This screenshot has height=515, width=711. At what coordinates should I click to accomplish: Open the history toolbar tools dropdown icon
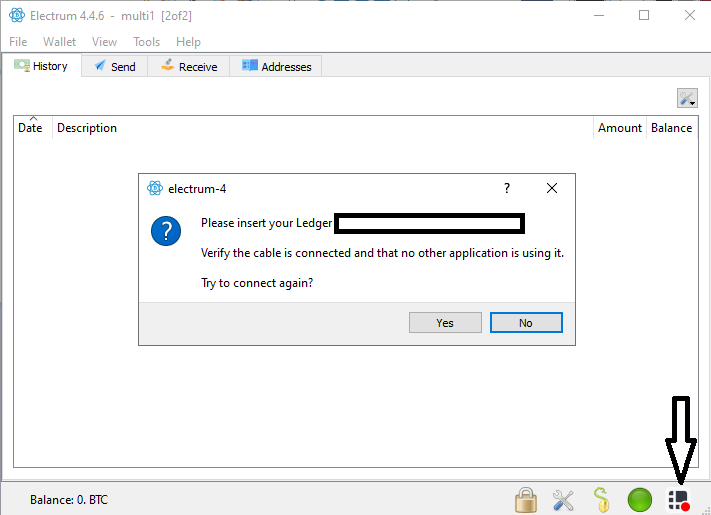(687, 98)
